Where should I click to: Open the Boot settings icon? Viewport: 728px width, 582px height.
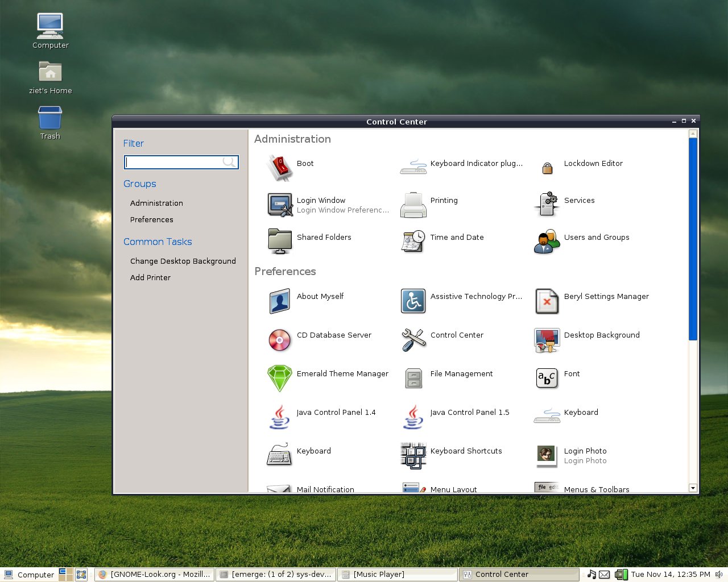[280, 168]
